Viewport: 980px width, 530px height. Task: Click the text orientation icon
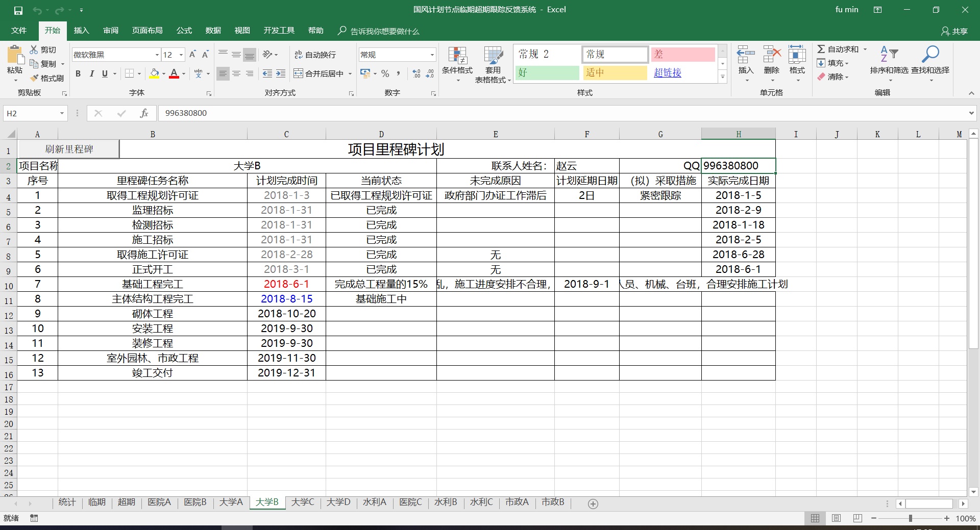(267, 55)
